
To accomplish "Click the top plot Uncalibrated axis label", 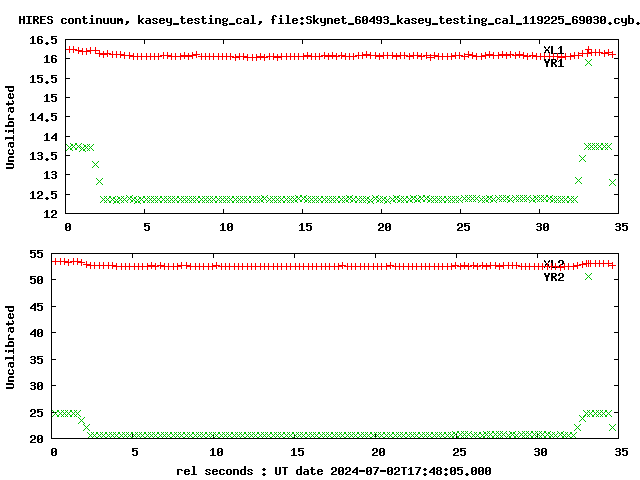I will click(x=10, y=127).
